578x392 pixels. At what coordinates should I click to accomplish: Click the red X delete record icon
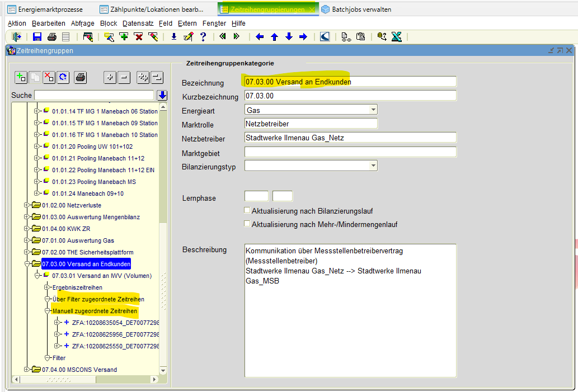click(x=138, y=37)
